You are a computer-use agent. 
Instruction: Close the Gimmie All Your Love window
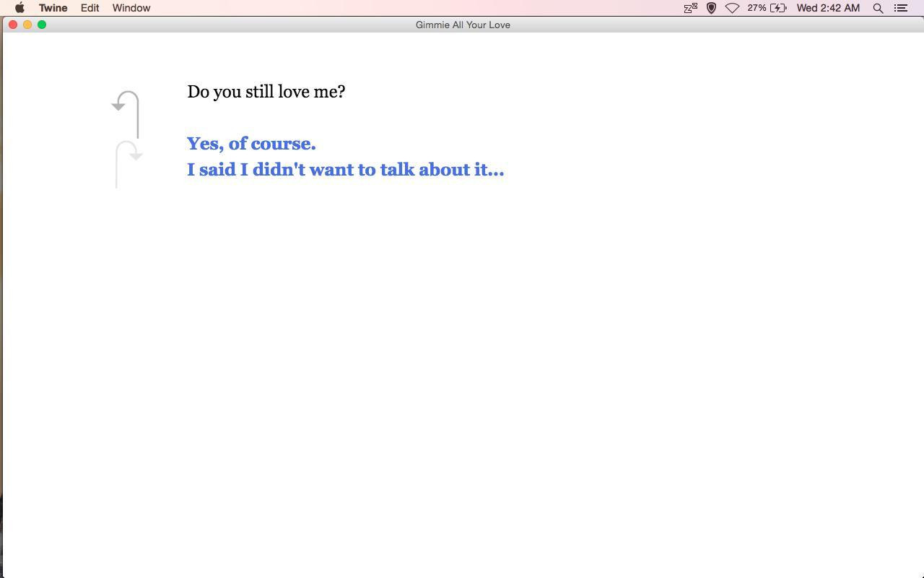(13, 25)
